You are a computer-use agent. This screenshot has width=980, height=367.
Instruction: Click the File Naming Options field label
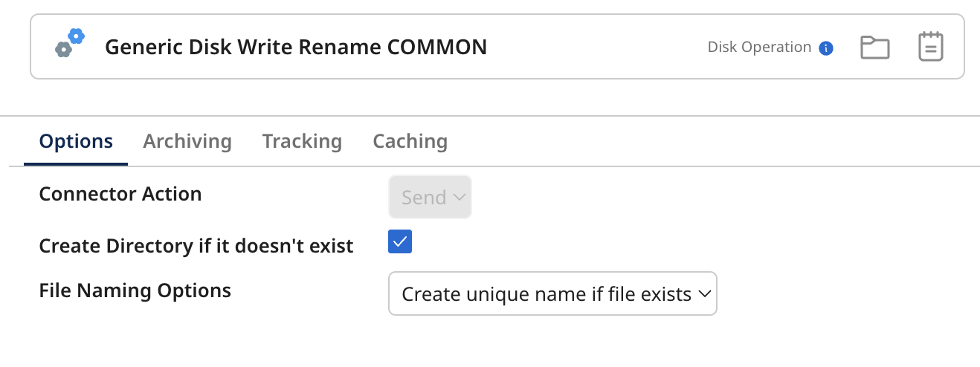coord(135,290)
